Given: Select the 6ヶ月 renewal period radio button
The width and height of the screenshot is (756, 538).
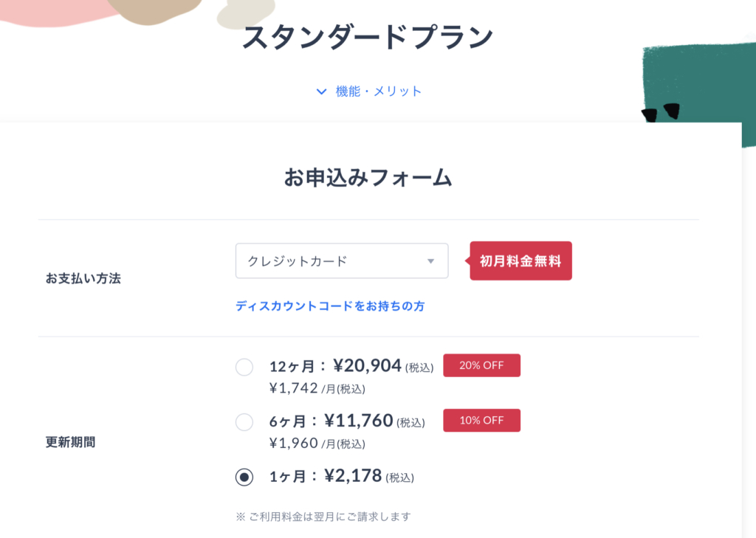Looking at the screenshot, I should click(244, 422).
